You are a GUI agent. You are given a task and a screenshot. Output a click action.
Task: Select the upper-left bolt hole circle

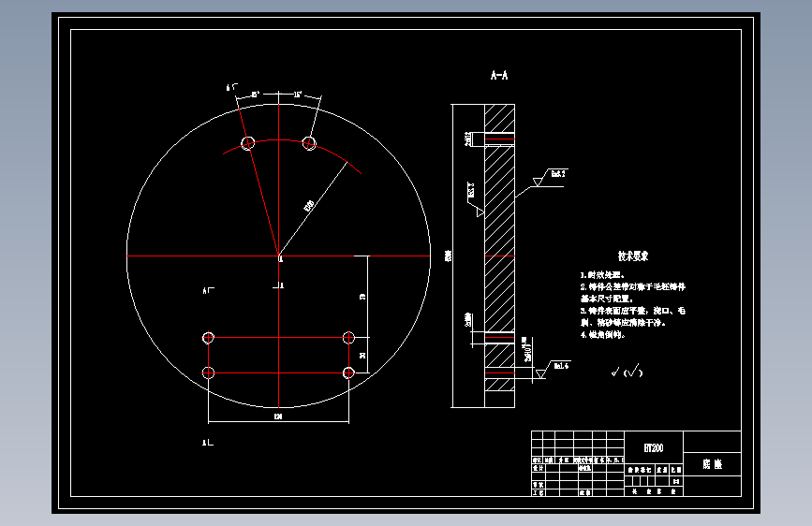coord(248,143)
